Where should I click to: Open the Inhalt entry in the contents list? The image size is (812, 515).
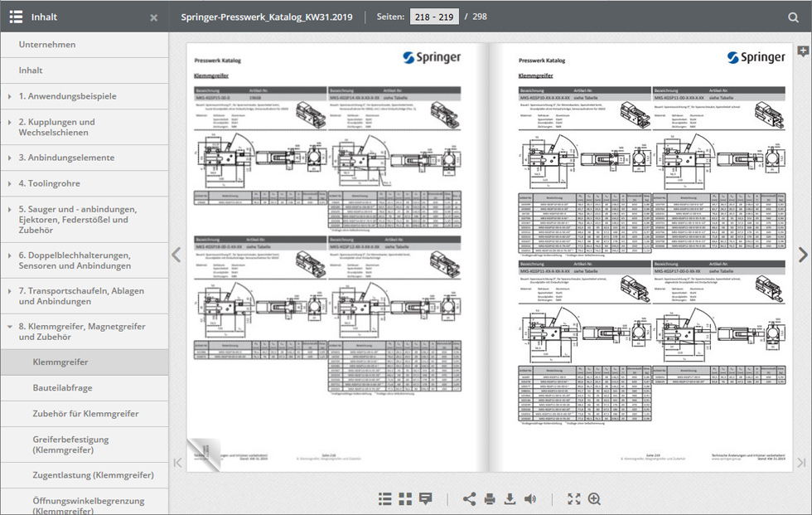(85, 70)
